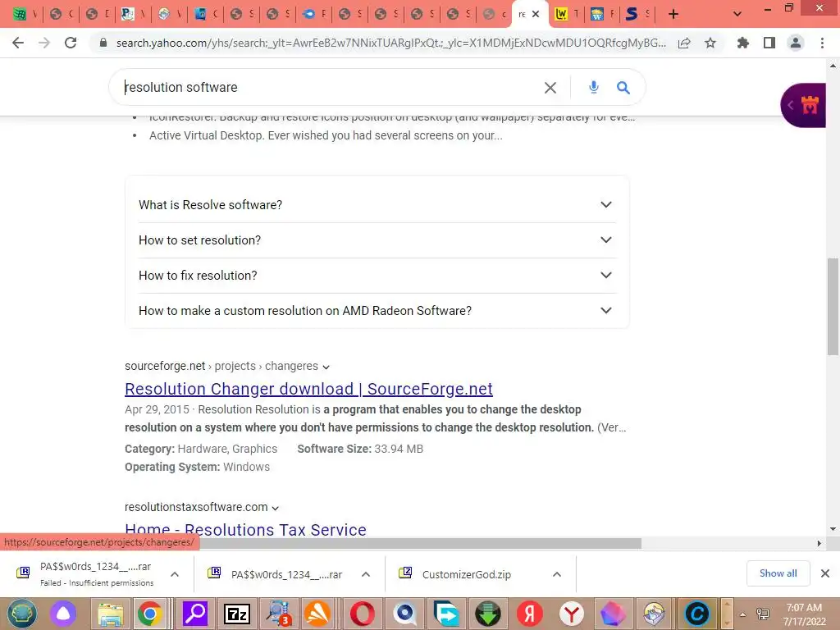This screenshot has height=630, width=840.
Task: Open dropdown next to sourceforge.net changeres breadcrumb
Action: (326, 367)
